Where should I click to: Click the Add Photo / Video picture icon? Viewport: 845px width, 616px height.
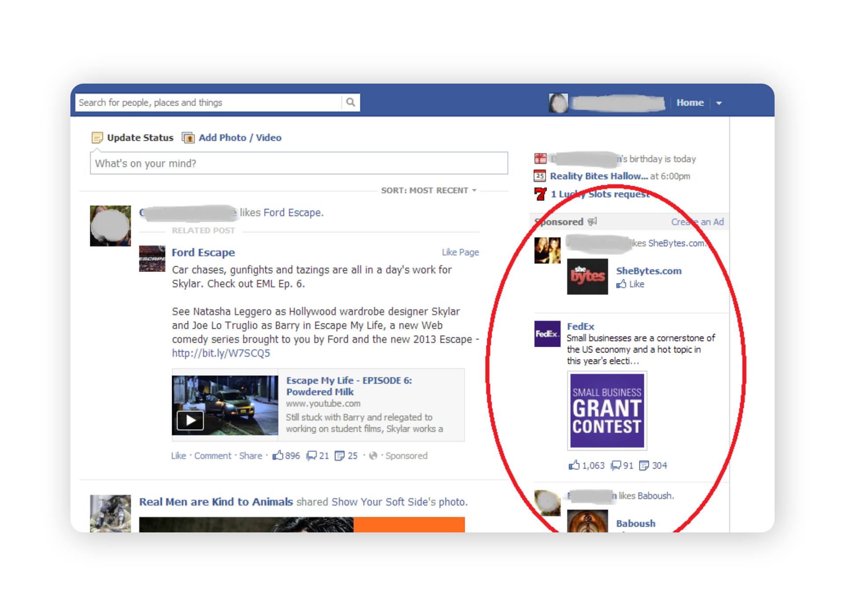coord(188,138)
